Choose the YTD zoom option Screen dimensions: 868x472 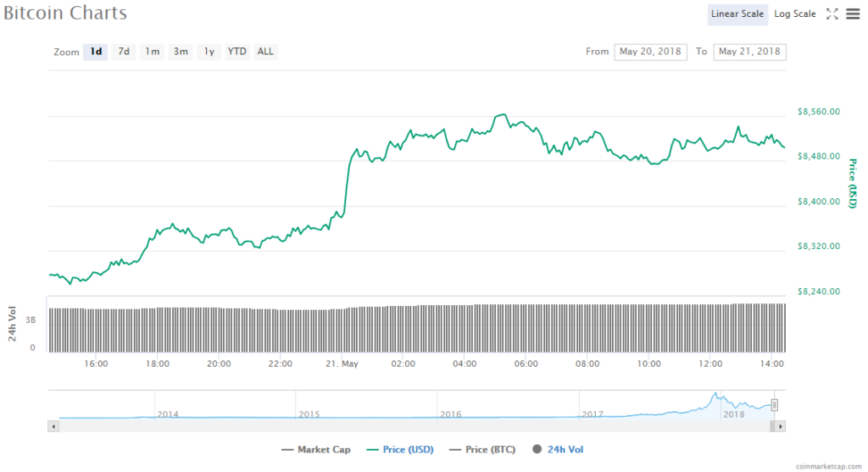pos(237,52)
